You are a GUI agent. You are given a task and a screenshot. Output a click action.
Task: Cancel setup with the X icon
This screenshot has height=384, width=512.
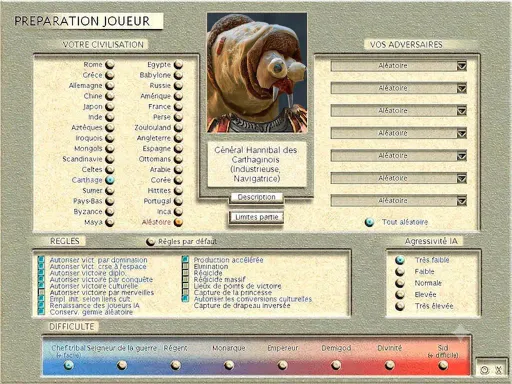click(499, 370)
